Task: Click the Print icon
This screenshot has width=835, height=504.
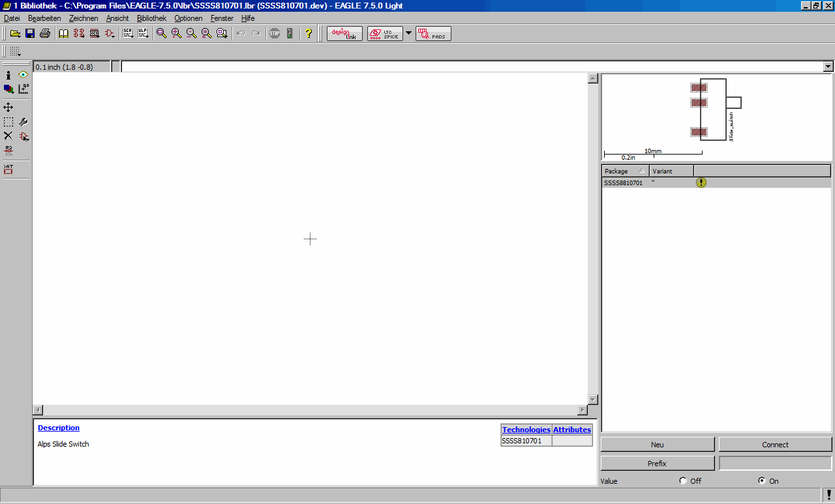Action: (44, 33)
